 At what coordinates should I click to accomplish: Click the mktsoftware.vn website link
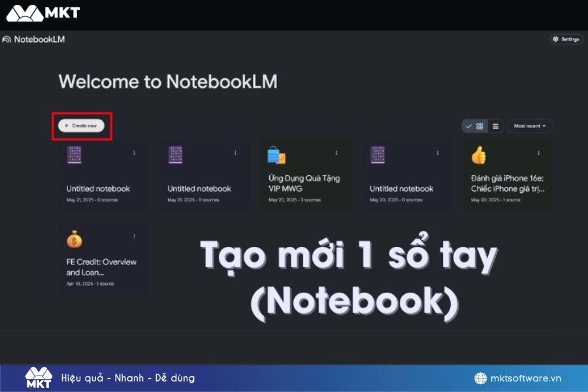tap(527, 378)
